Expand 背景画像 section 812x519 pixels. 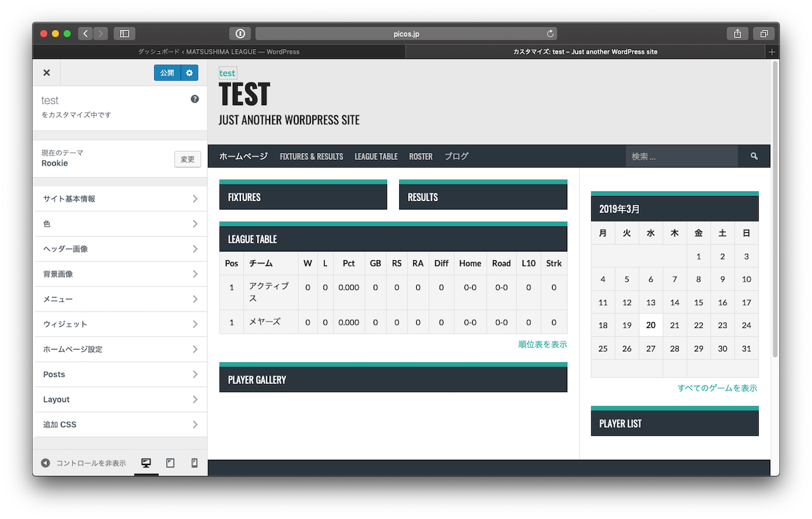120,274
